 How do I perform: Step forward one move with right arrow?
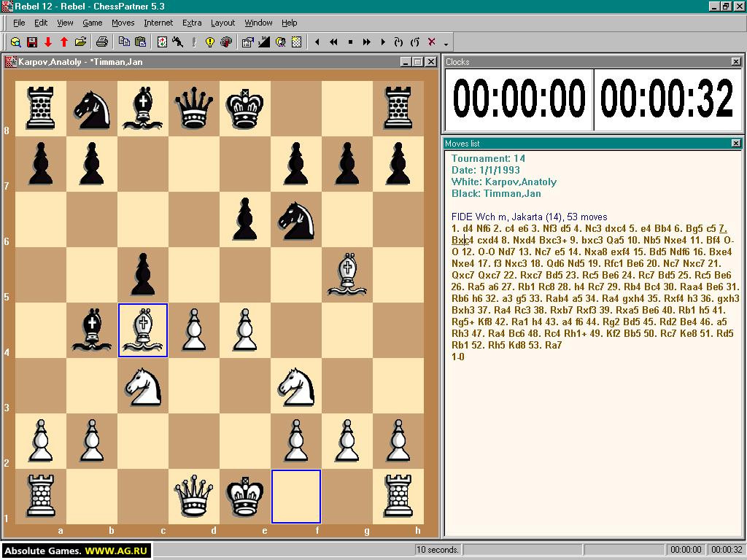coord(382,42)
